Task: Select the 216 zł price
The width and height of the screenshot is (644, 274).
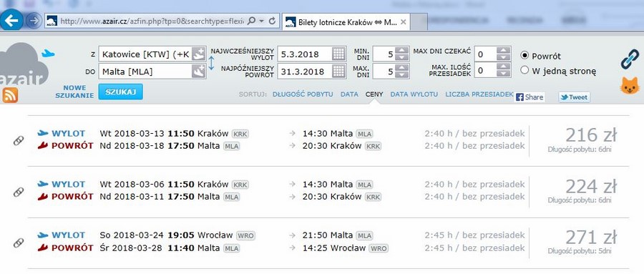Action: [590, 134]
